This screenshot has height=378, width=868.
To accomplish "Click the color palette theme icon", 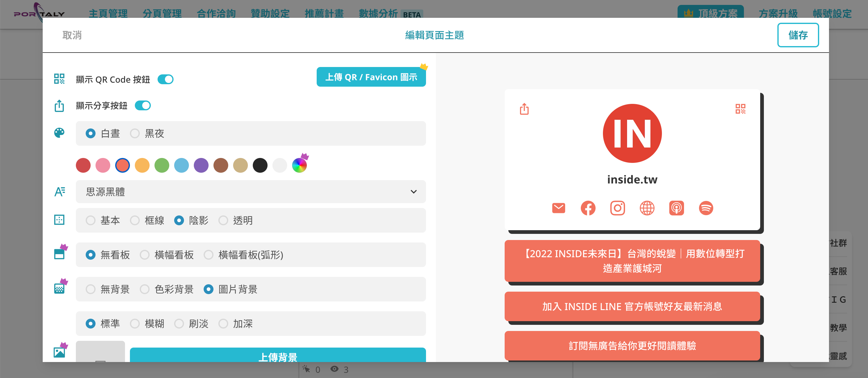I will 59,133.
